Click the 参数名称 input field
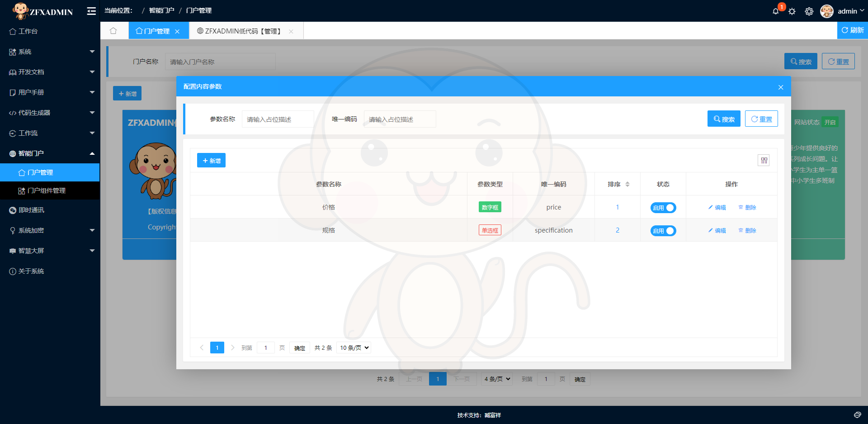Viewport: 868px width, 424px height. coord(278,119)
